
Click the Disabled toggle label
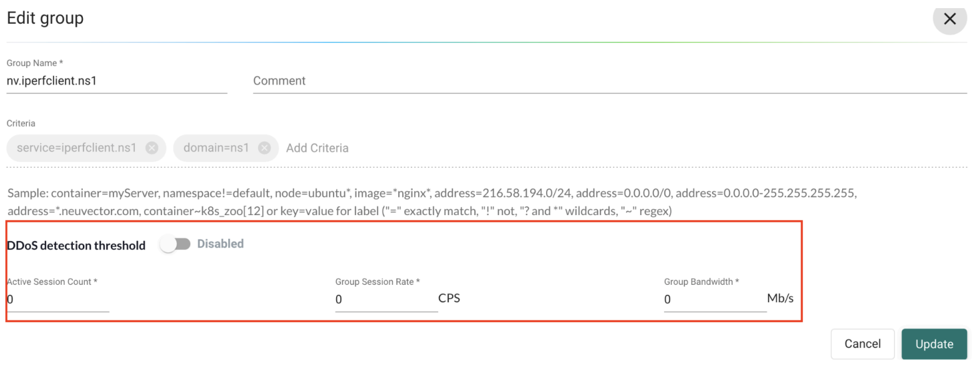point(220,244)
